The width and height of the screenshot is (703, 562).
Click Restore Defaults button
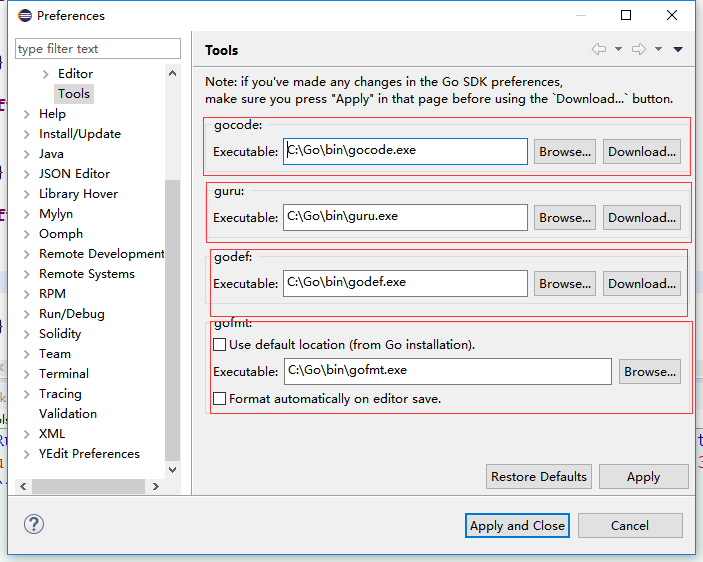pos(539,477)
